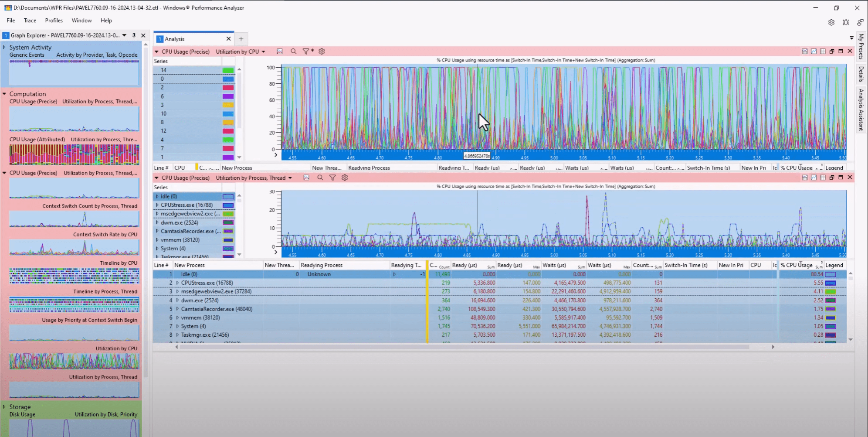Open CPU Usage (Attributed) thumbnail graph
This screenshot has height=437, width=868.
coord(74,154)
